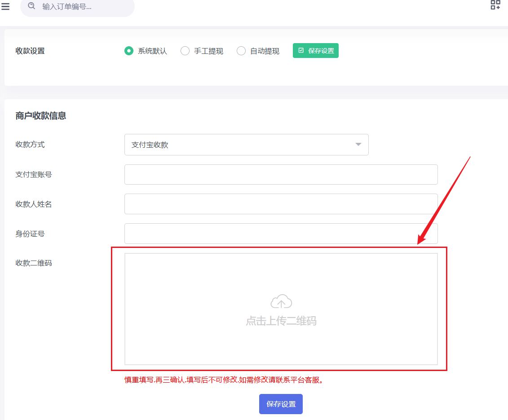Screen dimensions: 508x420
Task: Click the checkmark icon in green button
Action: pos(301,51)
